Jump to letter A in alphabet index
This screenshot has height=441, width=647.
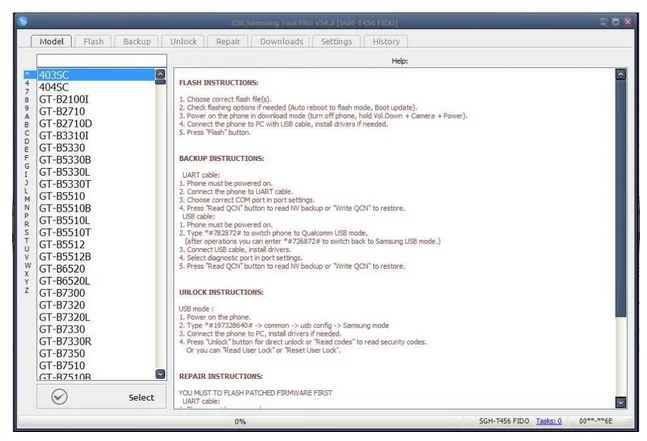click(27, 116)
